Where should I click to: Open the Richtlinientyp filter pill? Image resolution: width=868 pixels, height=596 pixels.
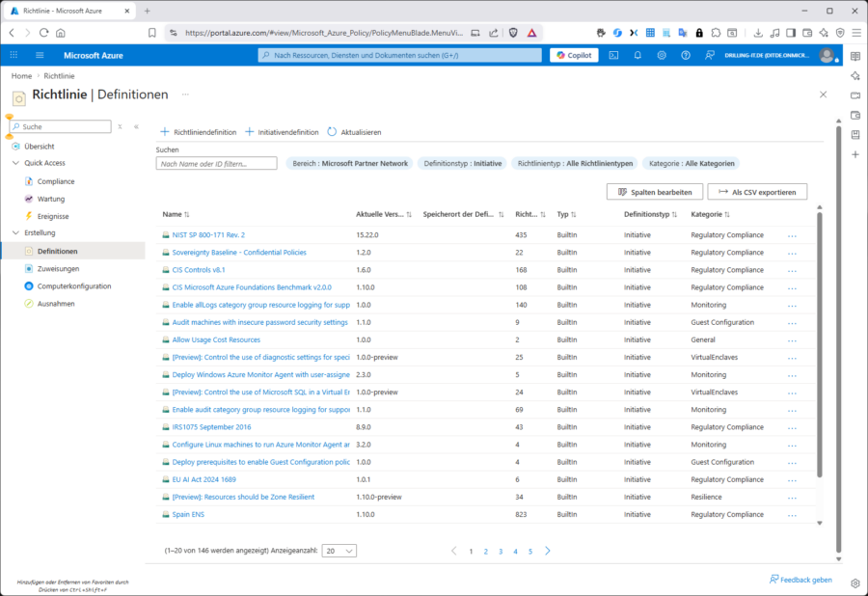575,163
